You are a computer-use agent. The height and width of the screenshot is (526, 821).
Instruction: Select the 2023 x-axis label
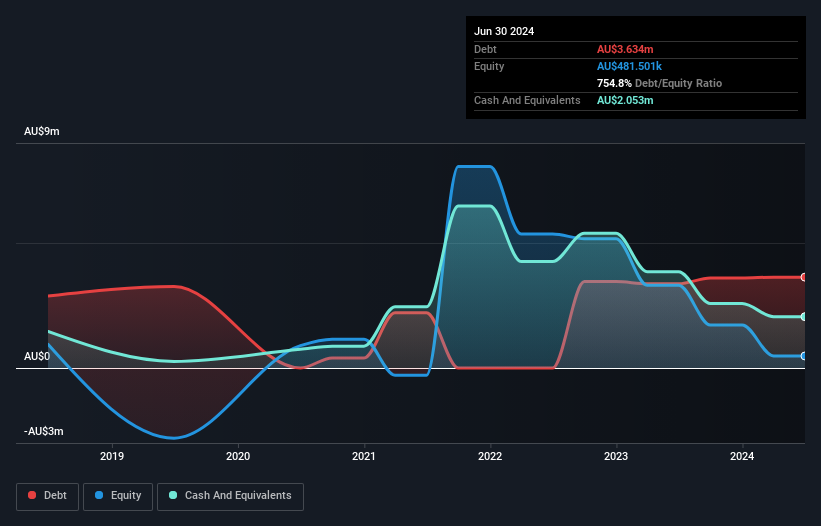tap(616, 456)
